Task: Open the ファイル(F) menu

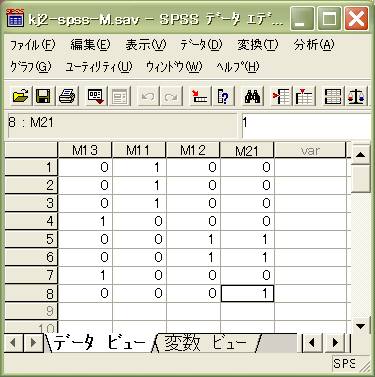Action: (32, 45)
